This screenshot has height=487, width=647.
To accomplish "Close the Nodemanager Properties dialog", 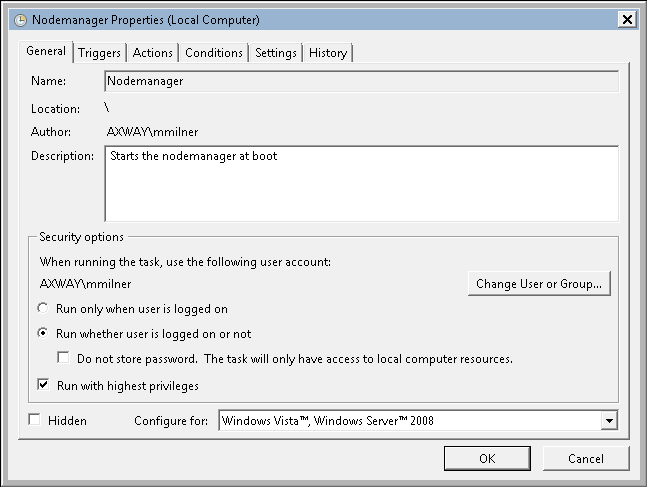I will pos(627,19).
